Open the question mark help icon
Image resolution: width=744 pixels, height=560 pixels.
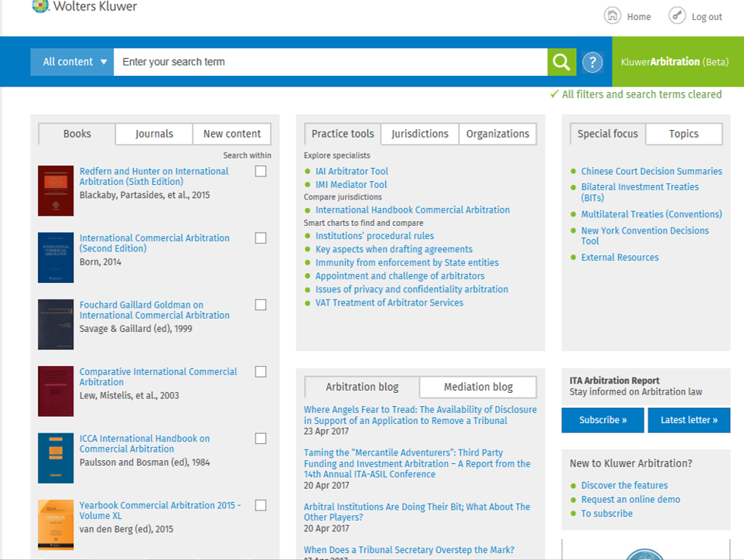coord(592,62)
